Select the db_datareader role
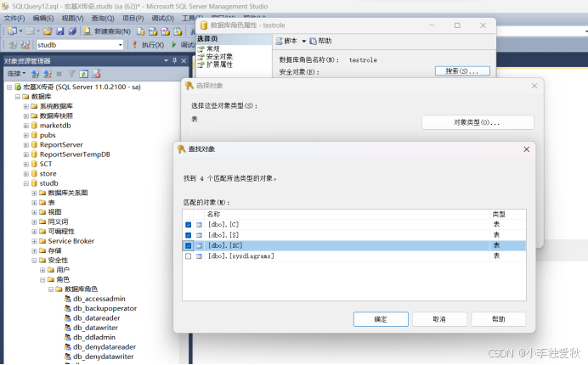The height and width of the screenshot is (365, 588). tap(96, 318)
